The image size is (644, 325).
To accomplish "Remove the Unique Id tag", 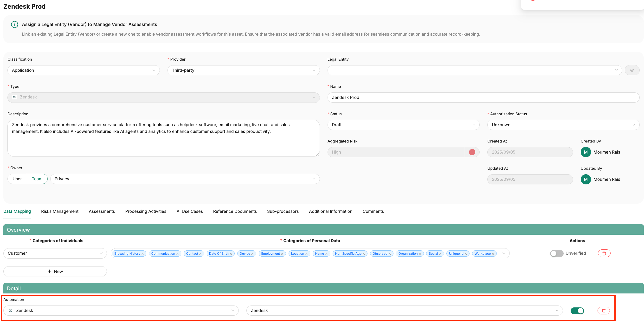I will (466, 254).
